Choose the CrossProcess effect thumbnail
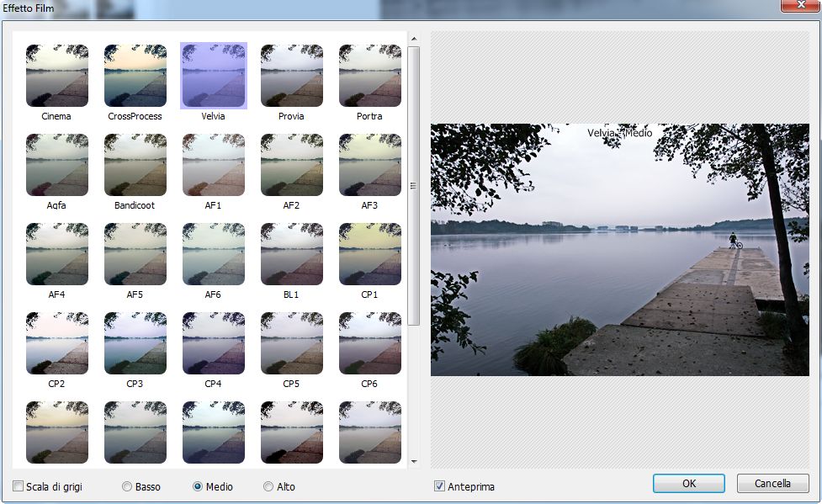This screenshot has height=504, width=822. point(135,76)
